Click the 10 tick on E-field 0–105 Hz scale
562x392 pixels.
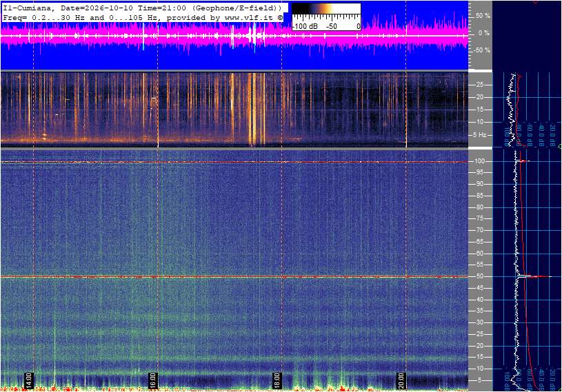pyautogui.click(x=479, y=369)
